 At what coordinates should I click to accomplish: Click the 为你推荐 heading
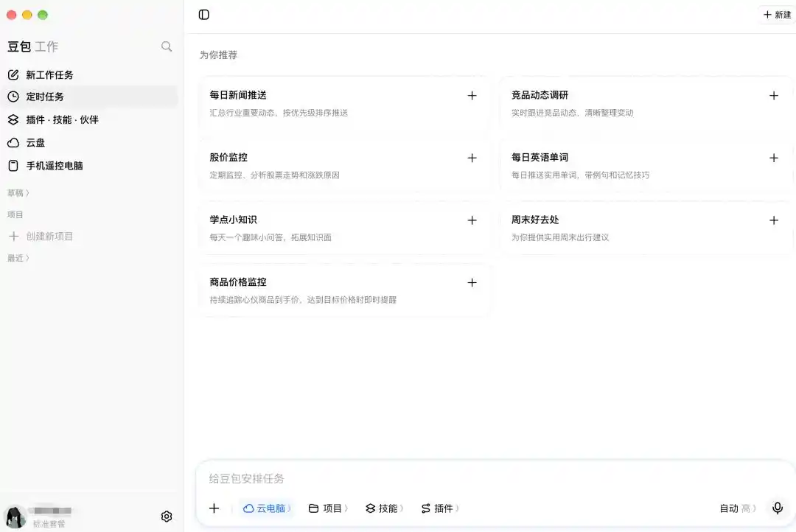(218, 55)
